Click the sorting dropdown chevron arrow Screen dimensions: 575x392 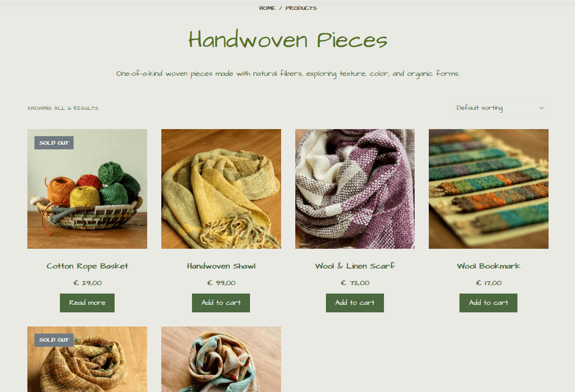pyautogui.click(x=541, y=108)
